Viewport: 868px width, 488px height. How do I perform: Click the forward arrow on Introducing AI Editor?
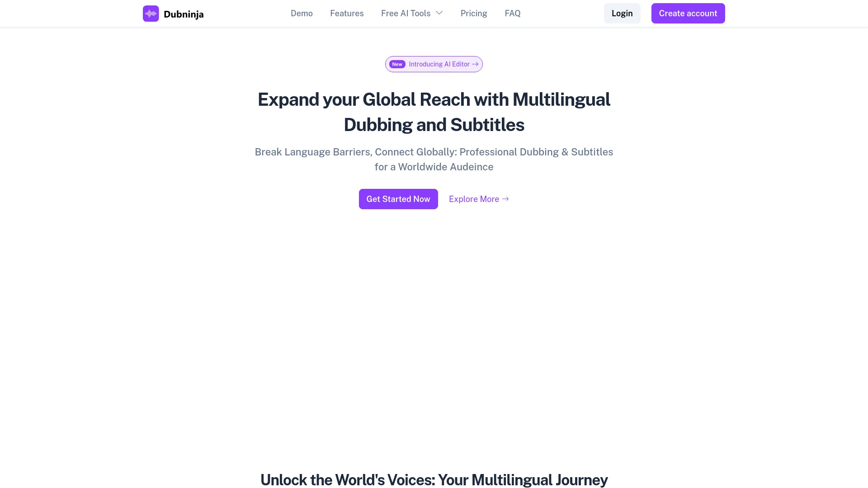click(x=475, y=64)
